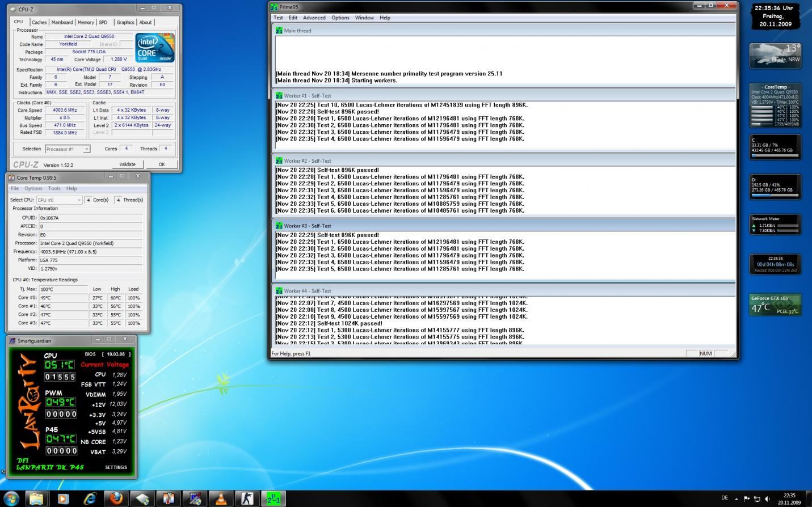
Task: Open the Select CPU dropdown in Core Temp
Action: [x=60, y=200]
